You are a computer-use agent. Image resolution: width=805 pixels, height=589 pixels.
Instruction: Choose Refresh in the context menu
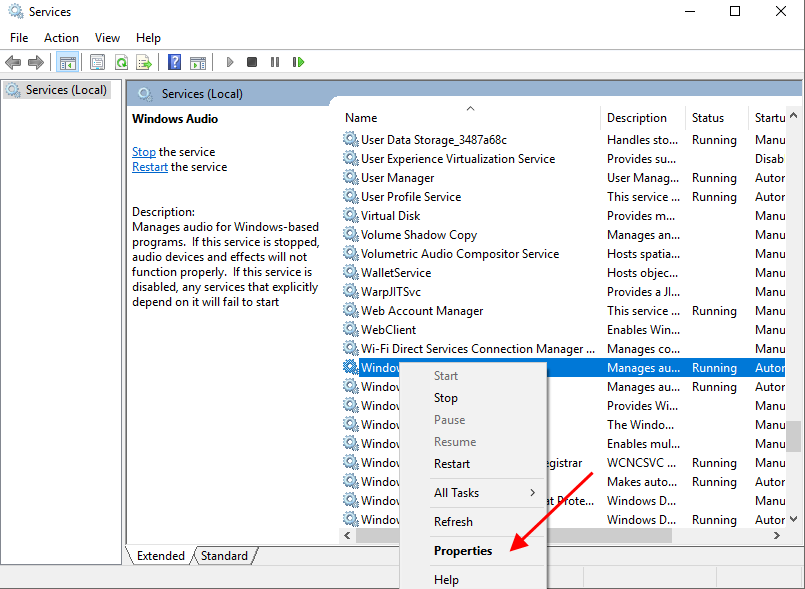click(x=453, y=522)
